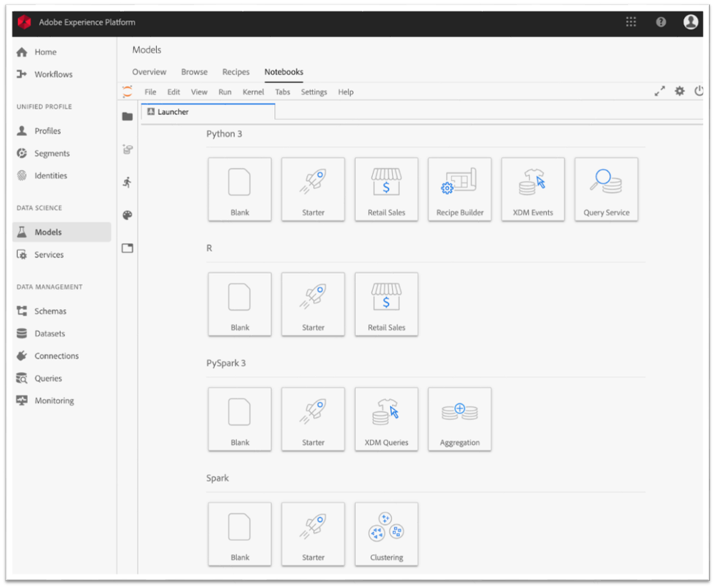Navigate to Segments in the sidebar
This screenshot has height=588, width=715.
point(52,153)
